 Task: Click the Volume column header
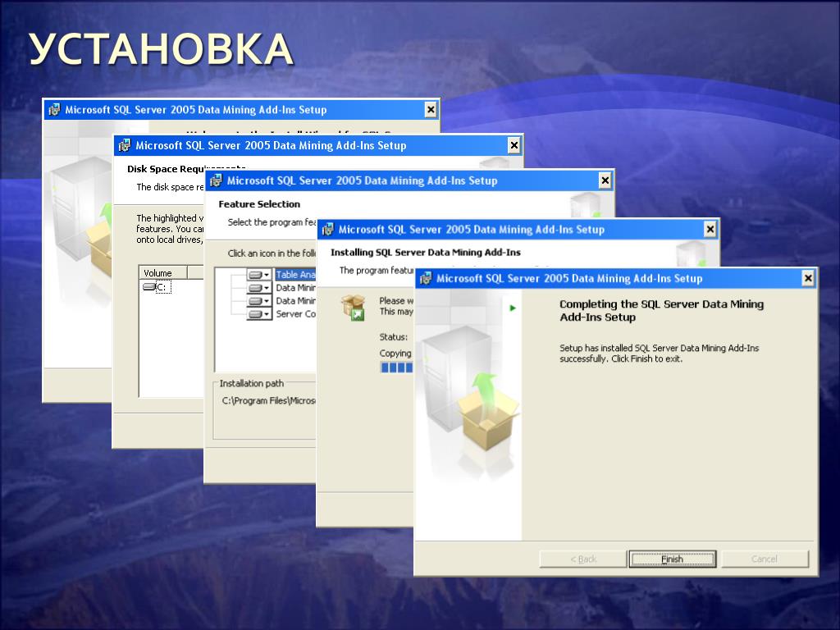click(163, 272)
